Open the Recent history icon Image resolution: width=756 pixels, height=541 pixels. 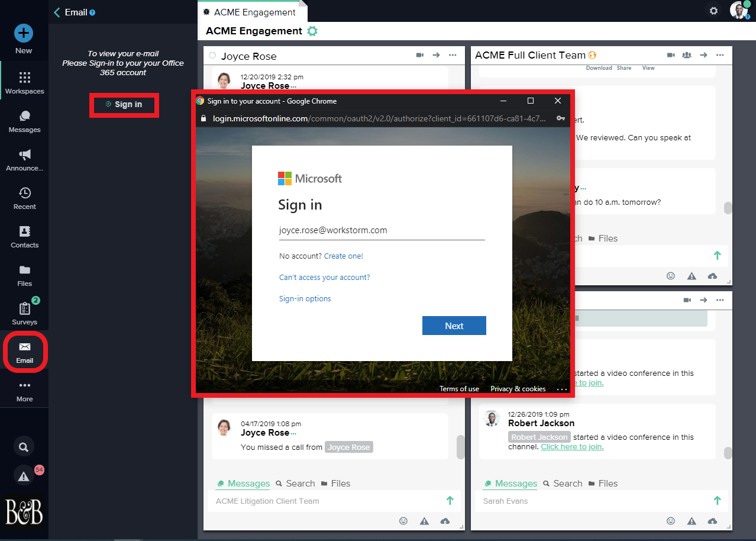[24, 194]
